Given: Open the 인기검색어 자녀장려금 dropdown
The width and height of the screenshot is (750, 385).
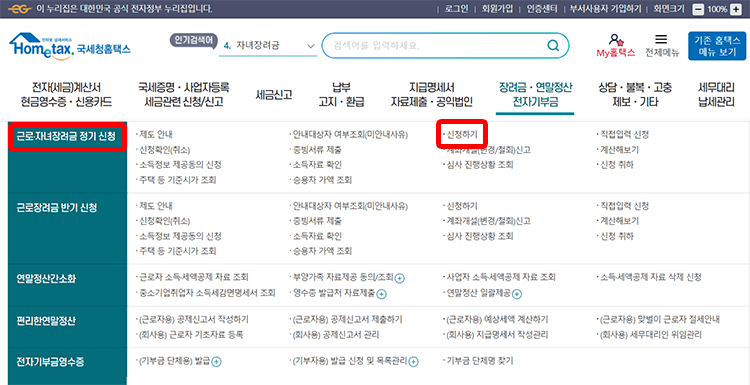Looking at the screenshot, I should click(268, 46).
